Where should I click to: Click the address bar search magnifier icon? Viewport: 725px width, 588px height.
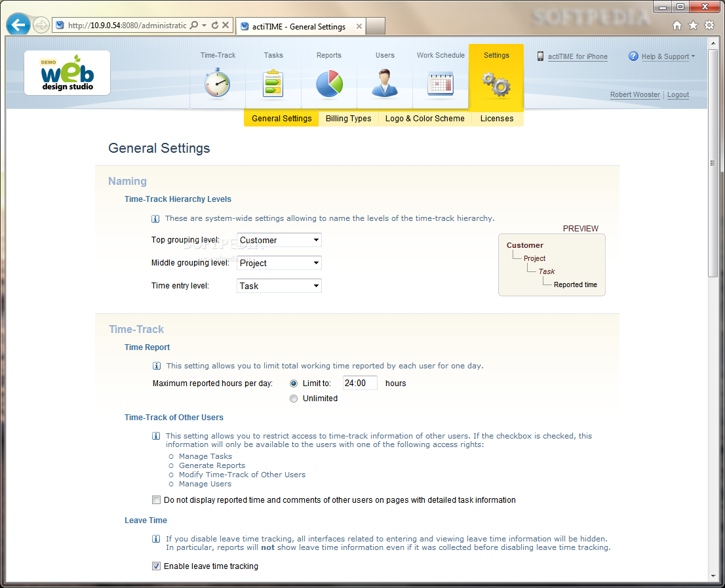(194, 25)
